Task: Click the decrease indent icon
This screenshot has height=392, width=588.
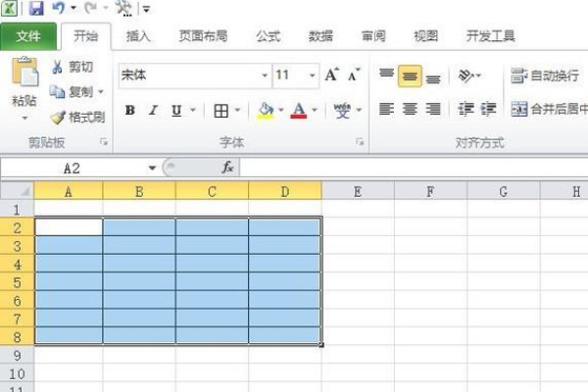Action: click(x=465, y=109)
